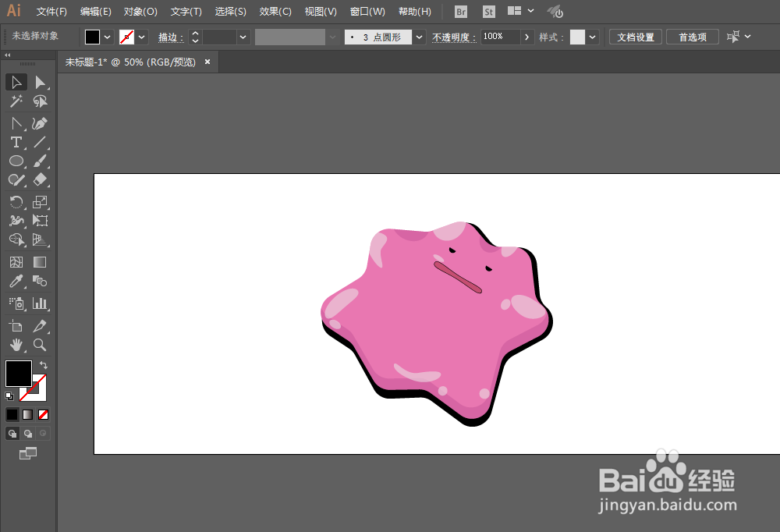Image resolution: width=780 pixels, height=532 pixels.
Task: Enable Draw Behind mode
Action: [x=28, y=434]
